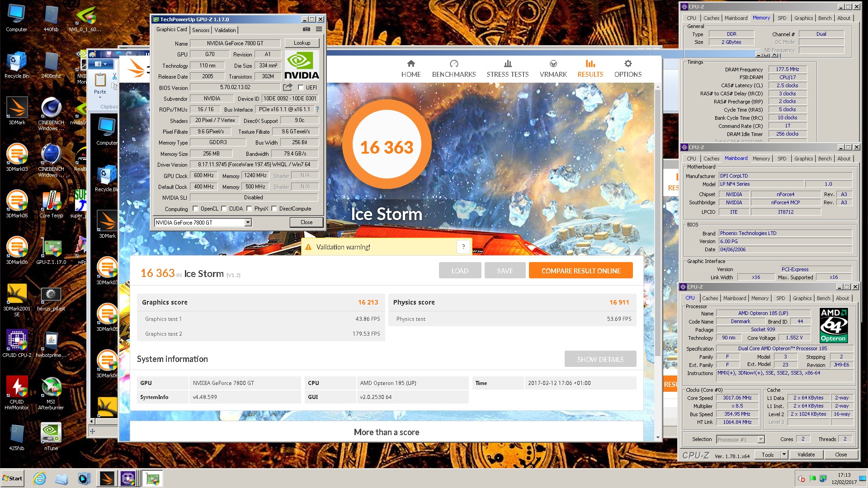Screen dimensions: 868x488
Task: Toggle the UEFI checkbox in GPU-Z
Action: pyautogui.click(x=301, y=87)
